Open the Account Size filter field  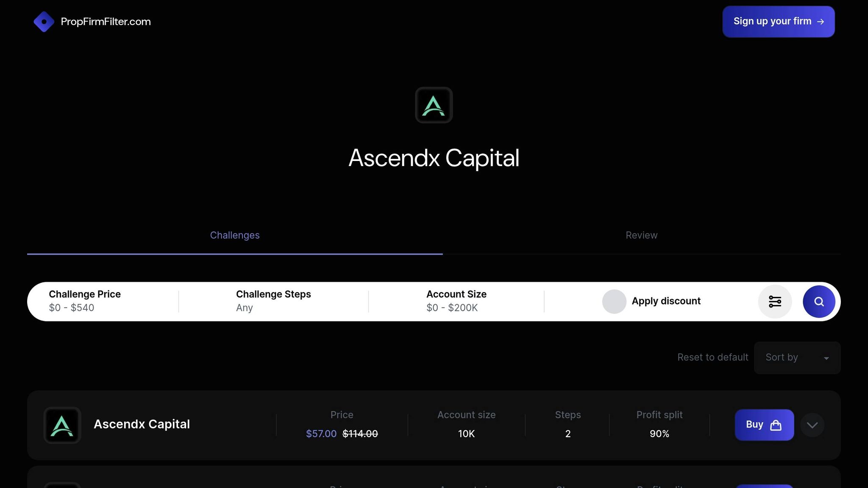coord(456,301)
